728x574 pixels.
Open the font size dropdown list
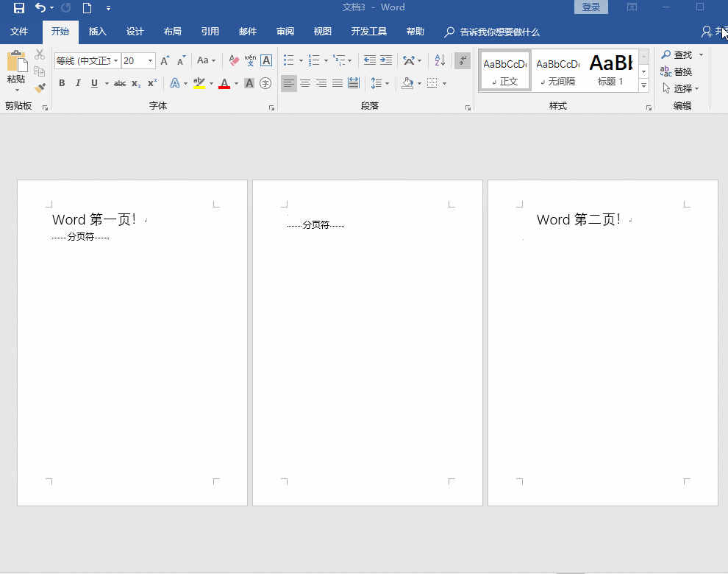(x=151, y=61)
